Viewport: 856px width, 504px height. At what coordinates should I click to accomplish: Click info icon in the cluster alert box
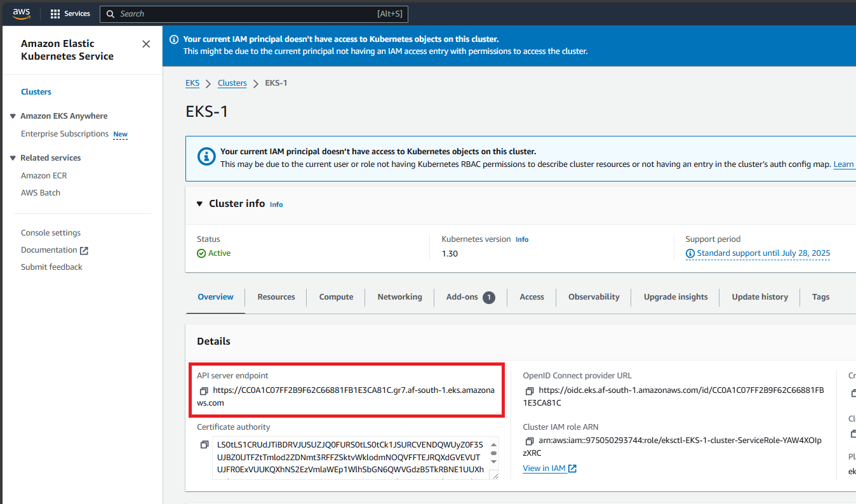coord(206,156)
